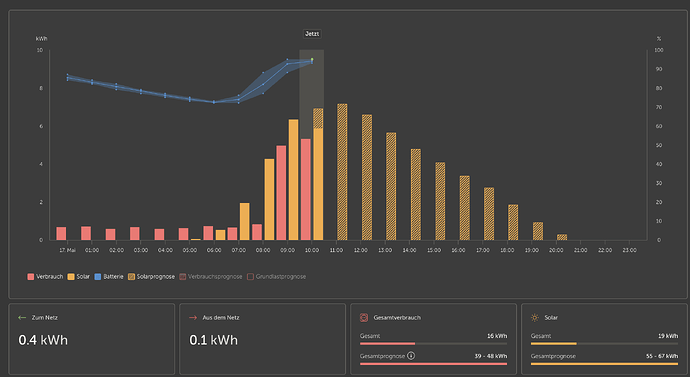Click the red consumption bar at 10:00
This screenshot has width=690, height=377.
[x=306, y=190]
